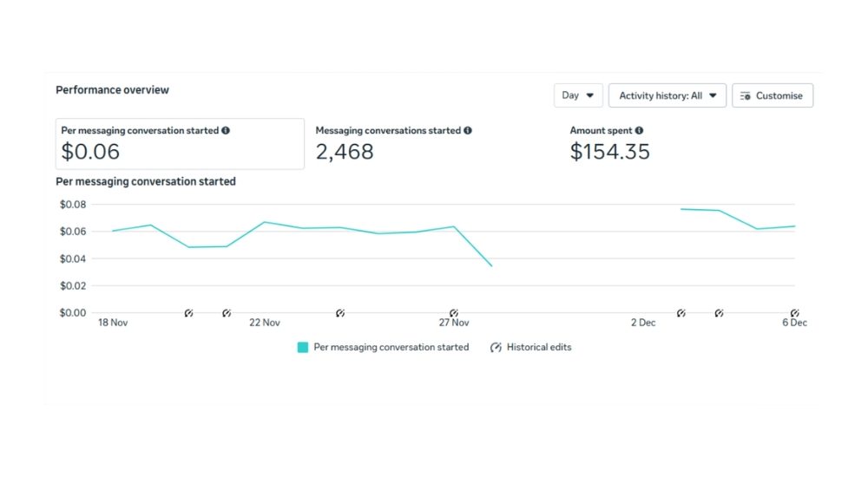Click info icon next to Amount spent
This screenshot has width=868, height=477.
point(639,131)
